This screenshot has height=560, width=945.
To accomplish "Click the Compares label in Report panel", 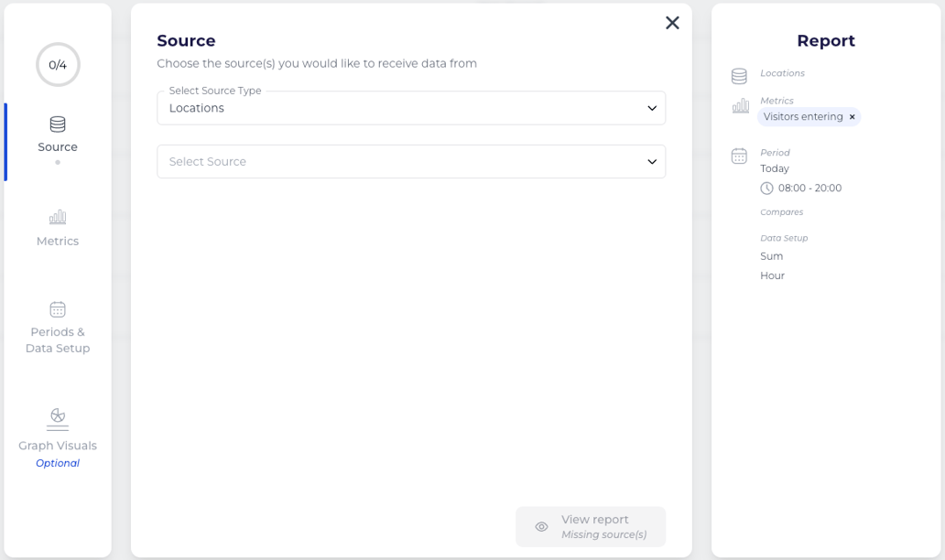I will [782, 212].
